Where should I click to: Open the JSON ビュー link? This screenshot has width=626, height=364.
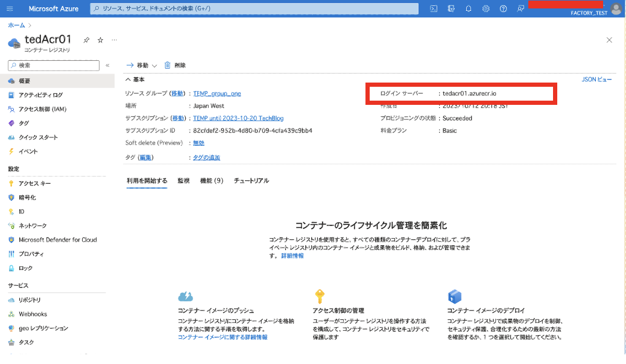coord(596,80)
